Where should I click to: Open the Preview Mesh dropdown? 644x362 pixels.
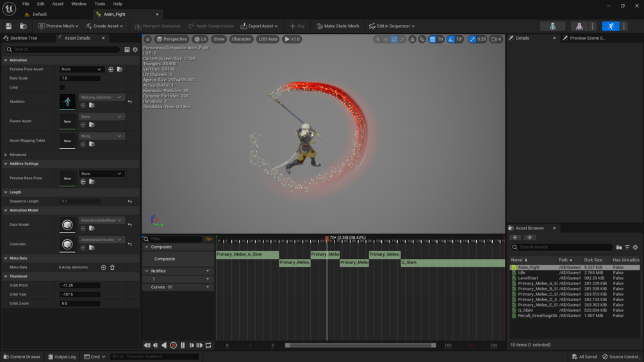(58, 26)
